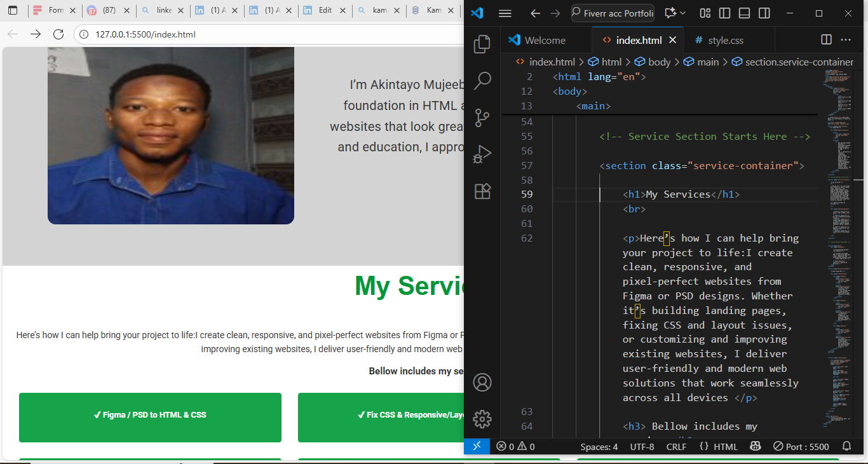Click Port : 5500 Live Server button
The width and height of the screenshot is (868, 464).
coord(801,447)
